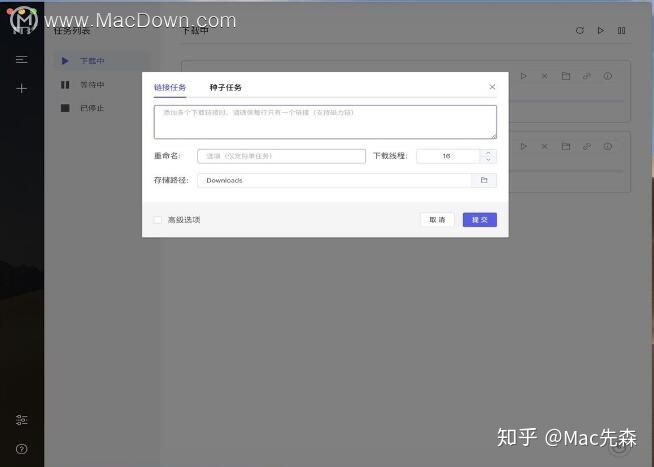Enable the 高级选项 checkbox
654x467 pixels.
coord(158,220)
